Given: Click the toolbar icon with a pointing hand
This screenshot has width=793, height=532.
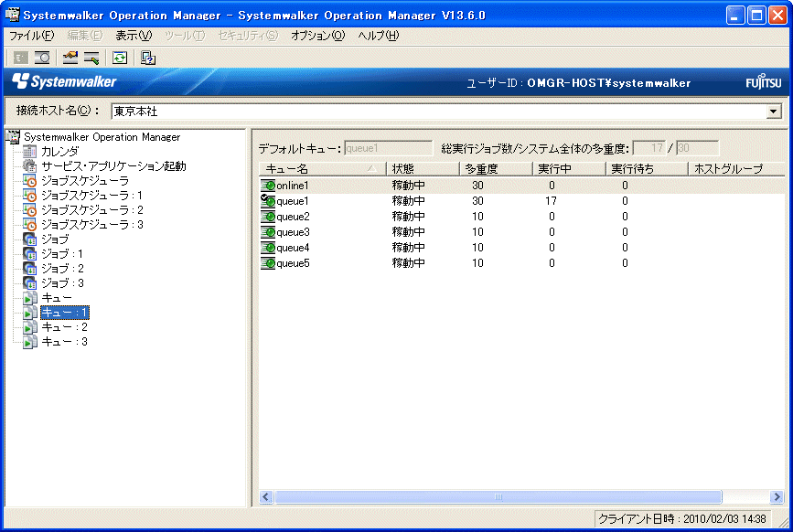Looking at the screenshot, I should [70, 59].
